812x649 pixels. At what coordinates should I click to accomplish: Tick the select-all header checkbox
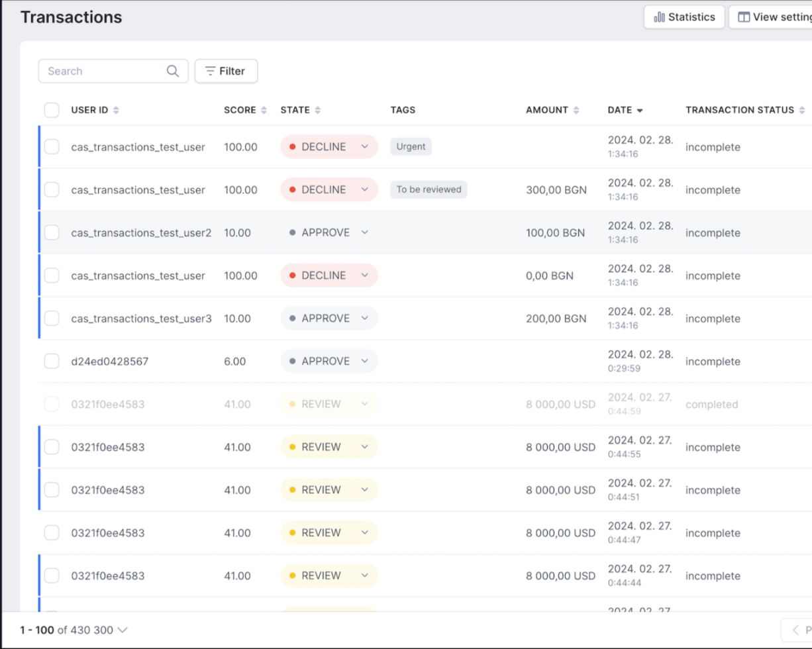point(52,110)
